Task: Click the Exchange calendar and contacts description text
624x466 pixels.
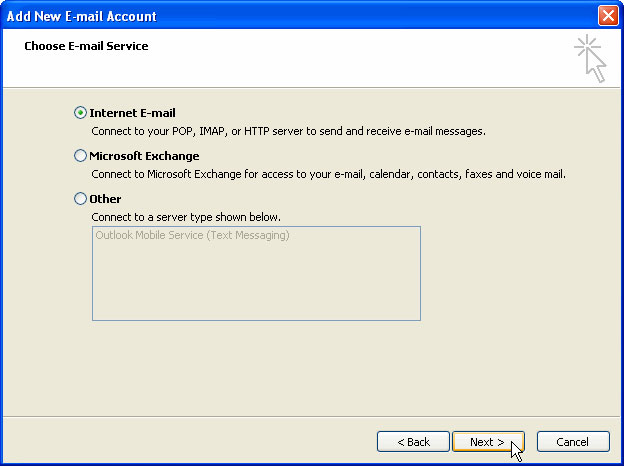Action: pos(328,174)
